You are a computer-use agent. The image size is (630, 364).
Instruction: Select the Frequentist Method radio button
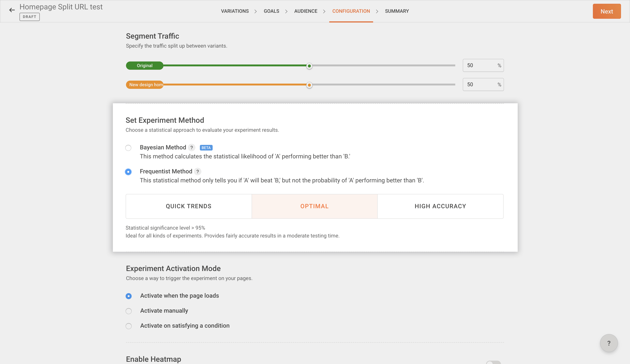click(128, 172)
